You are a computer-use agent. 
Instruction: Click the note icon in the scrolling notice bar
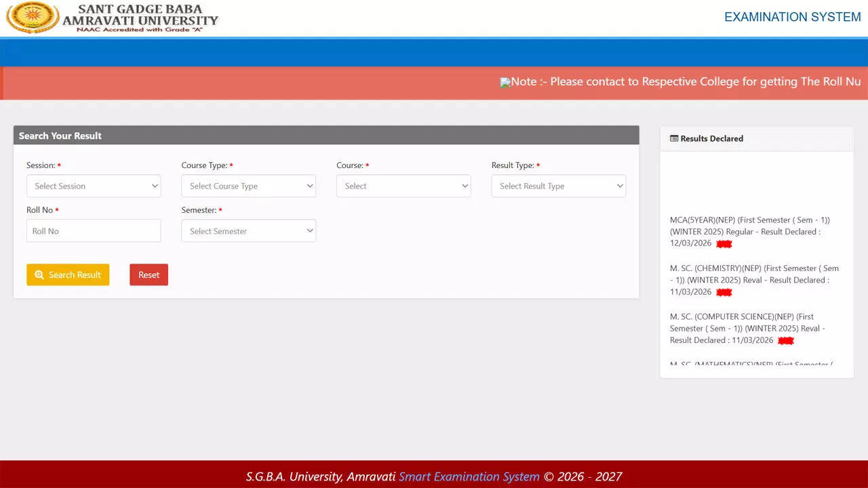(x=505, y=82)
